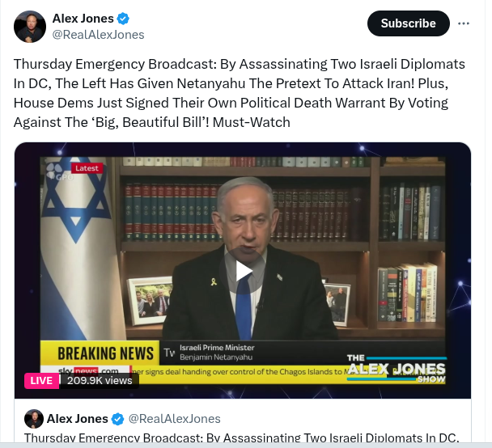Click Alex Jones name in quoted post
This screenshot has height=448, width=492.
point(78,419)
